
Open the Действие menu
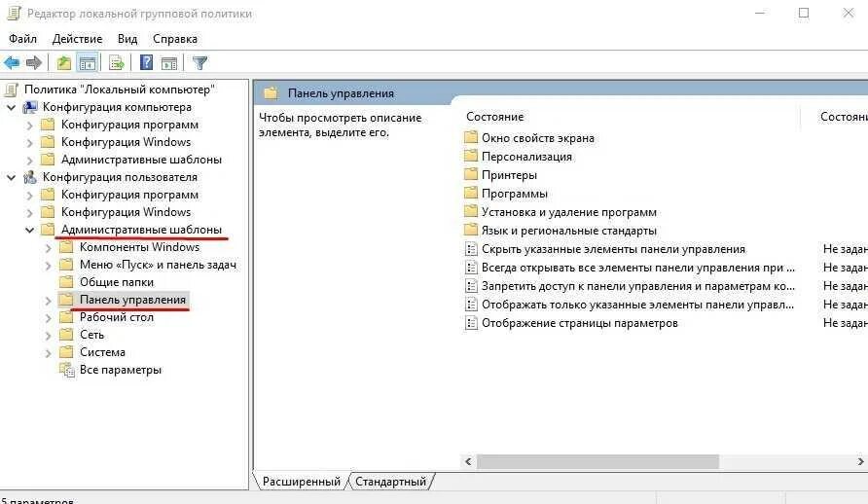click(x=77, y=39)
